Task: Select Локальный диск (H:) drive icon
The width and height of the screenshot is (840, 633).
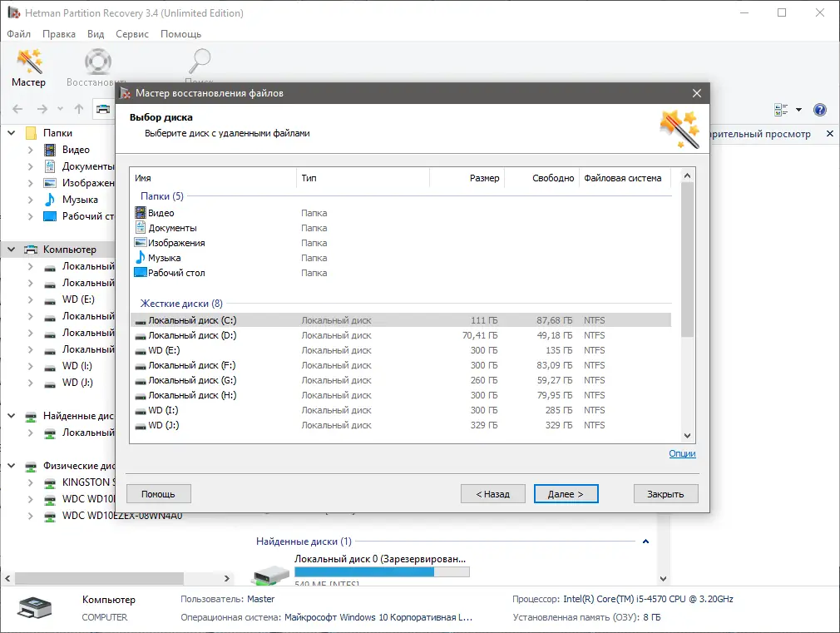Action: (141, 396)
